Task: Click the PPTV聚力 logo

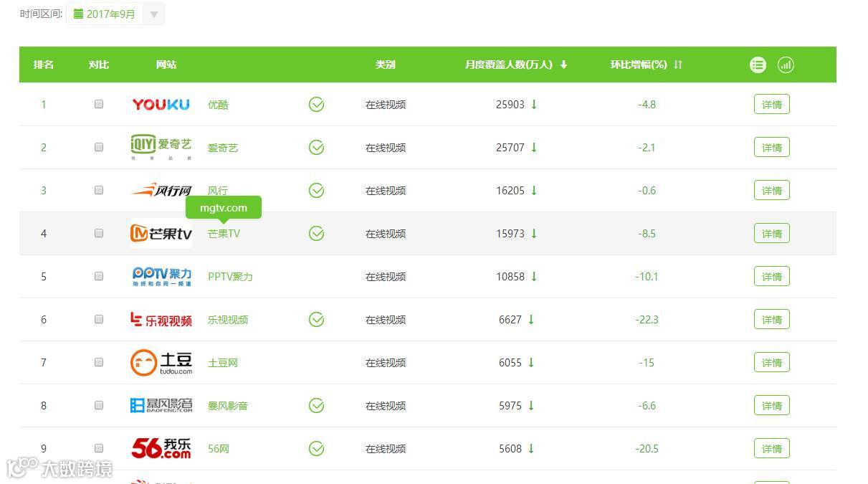Action: (162, 277)
